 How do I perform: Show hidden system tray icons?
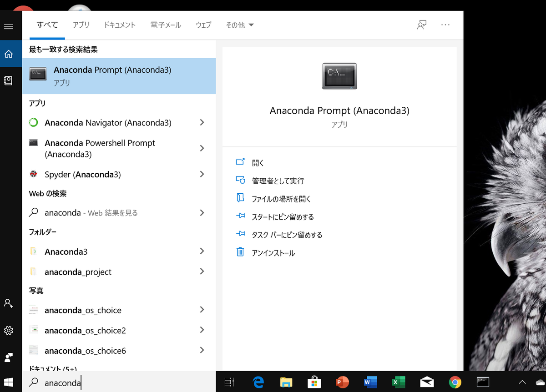pos(522,382)
